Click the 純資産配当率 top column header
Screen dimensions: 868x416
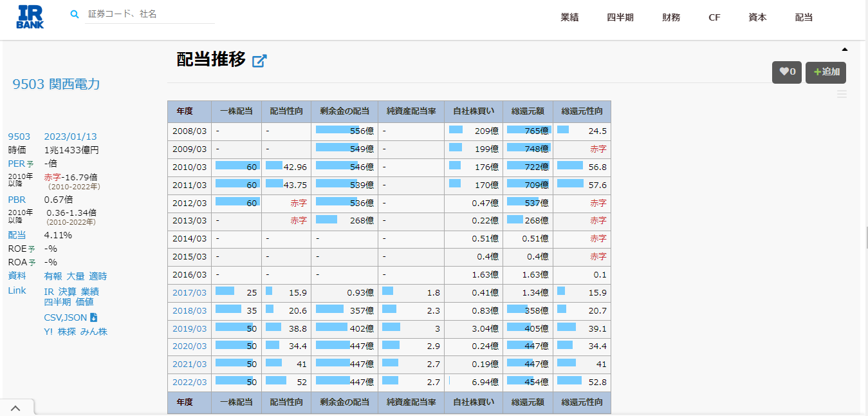pyautogui.click(x=411, y=111)
